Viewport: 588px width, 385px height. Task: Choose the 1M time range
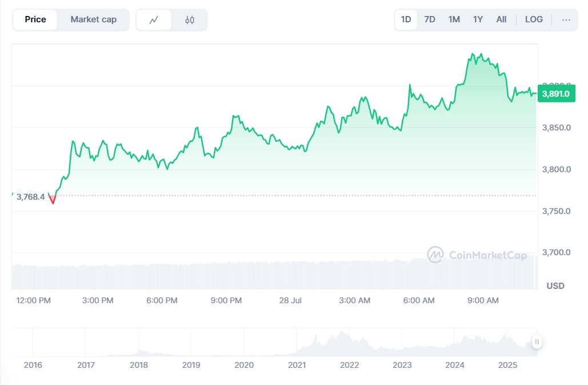click(x=454, y=19)
